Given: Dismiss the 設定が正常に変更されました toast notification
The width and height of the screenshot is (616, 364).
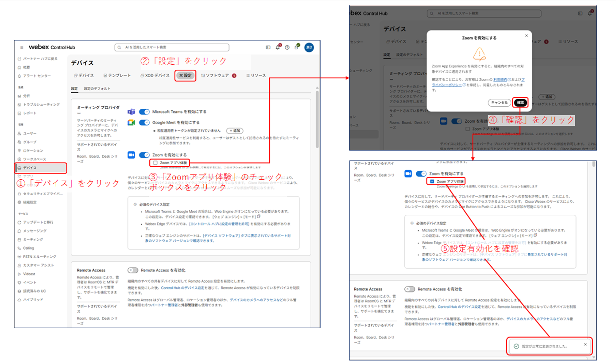Looking at the screenshot, I should 585,344.
